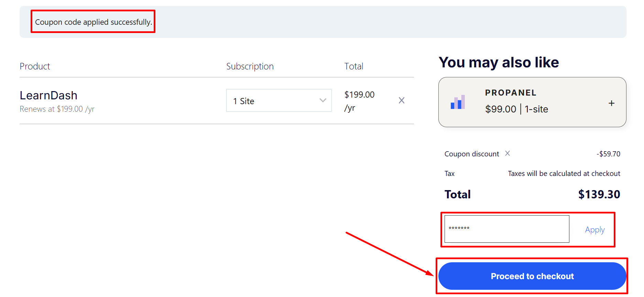
Task: Click the subscription dropdown chevron arrow
Action: [x=323, y=100]
